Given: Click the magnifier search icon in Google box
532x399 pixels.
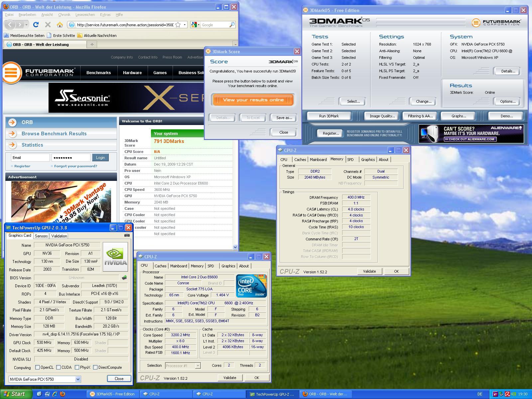Looking at the screenshot, I should (x=232, y=25).
